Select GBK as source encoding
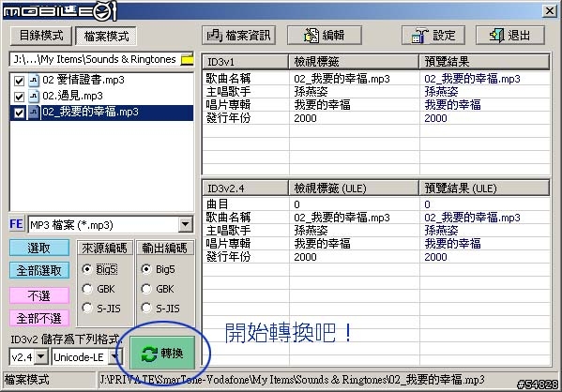562x392 pixels. (x=87, y=289)
